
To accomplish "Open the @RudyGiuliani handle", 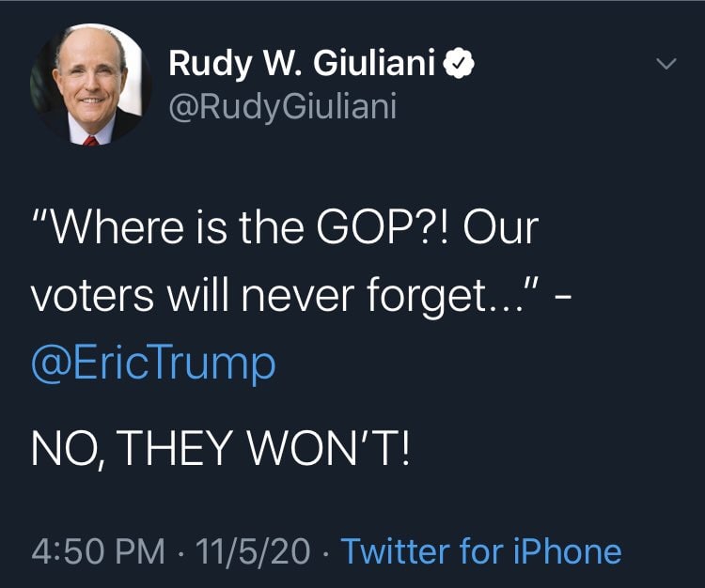I will point(282,106).
